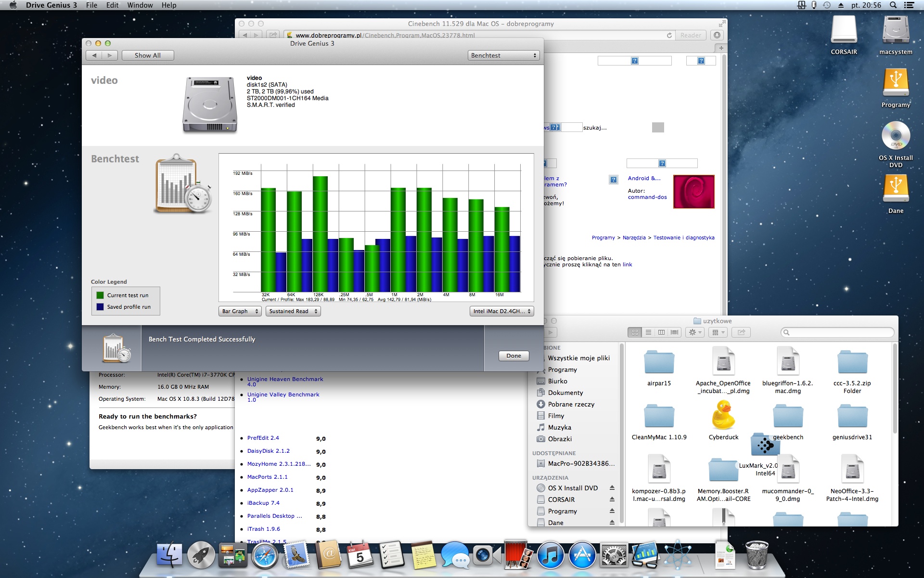Select Dokumenty in Finder sidebar
Image resolution: width=924 pixels, height=578 pixels.
[565, 393]
